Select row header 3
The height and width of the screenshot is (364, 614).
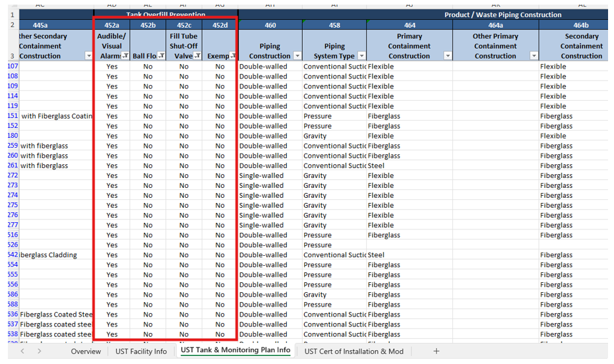[x=13, y=45]
